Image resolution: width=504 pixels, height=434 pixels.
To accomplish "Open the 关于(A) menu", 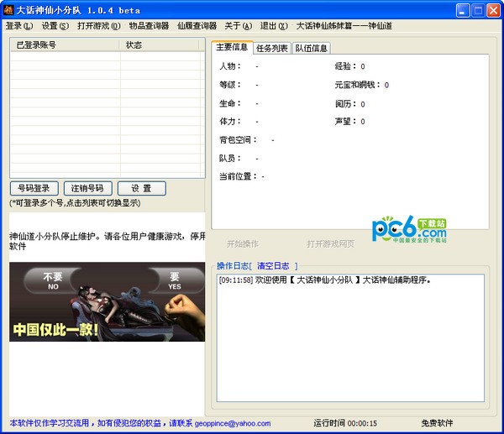I will point(239,26).
